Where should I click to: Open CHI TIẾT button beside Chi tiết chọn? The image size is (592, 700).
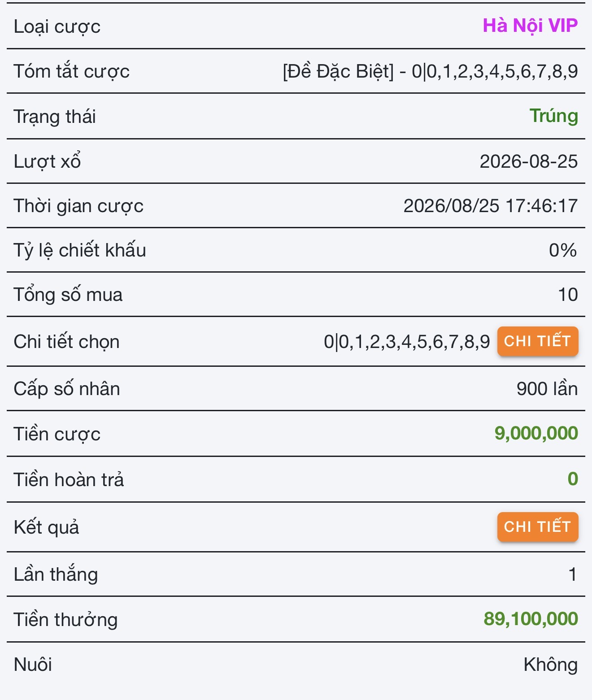(537, 341)
